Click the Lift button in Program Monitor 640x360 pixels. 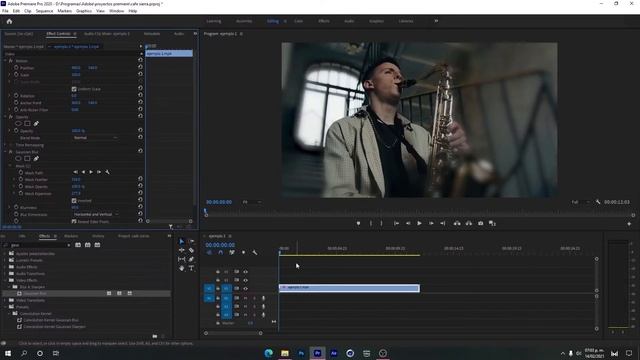point(457,223)
